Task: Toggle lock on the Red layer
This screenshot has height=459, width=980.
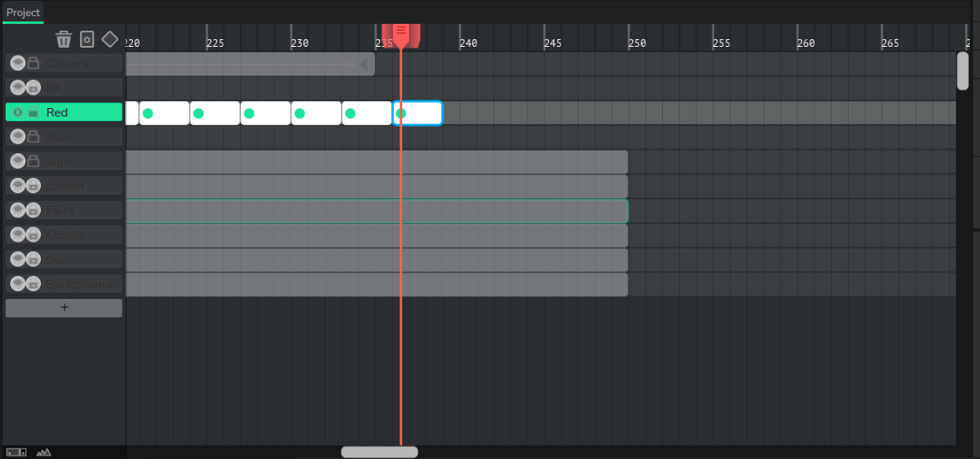Action: (x=33, y=112)
